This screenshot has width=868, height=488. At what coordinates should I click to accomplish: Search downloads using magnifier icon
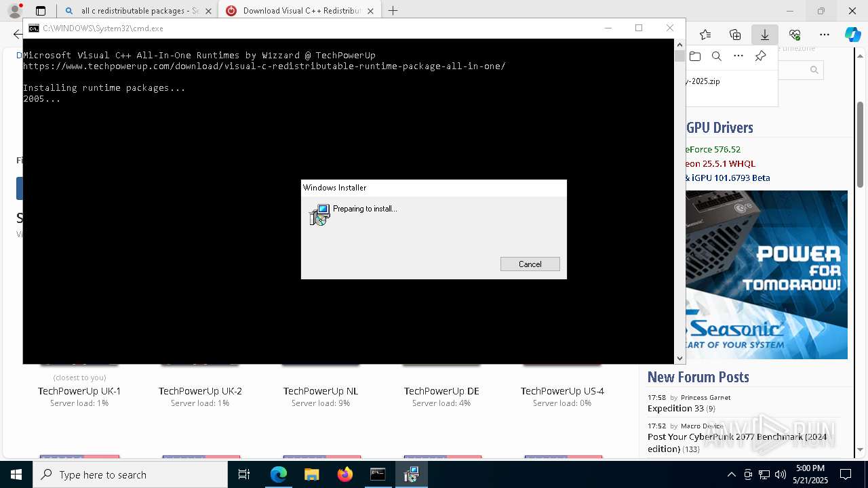click(717, 56)
